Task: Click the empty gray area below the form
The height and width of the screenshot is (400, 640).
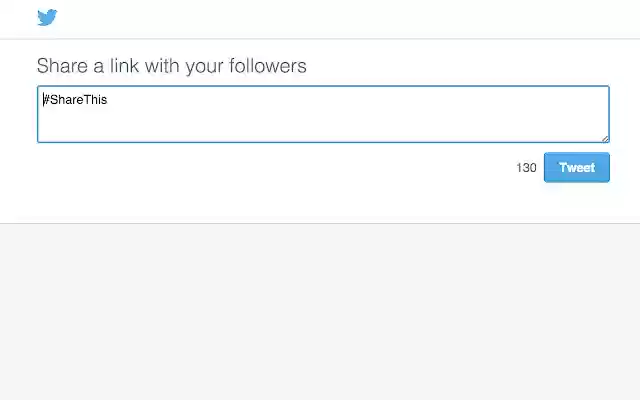Action: pos(320,310)
